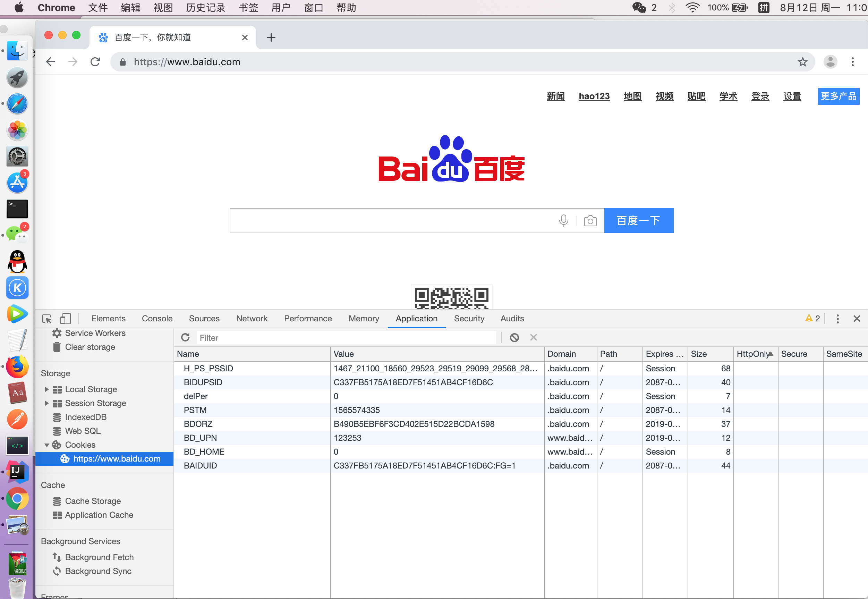Open a new tab with plus button
Viewport: 868px width, 599px height.
[271, 37]
